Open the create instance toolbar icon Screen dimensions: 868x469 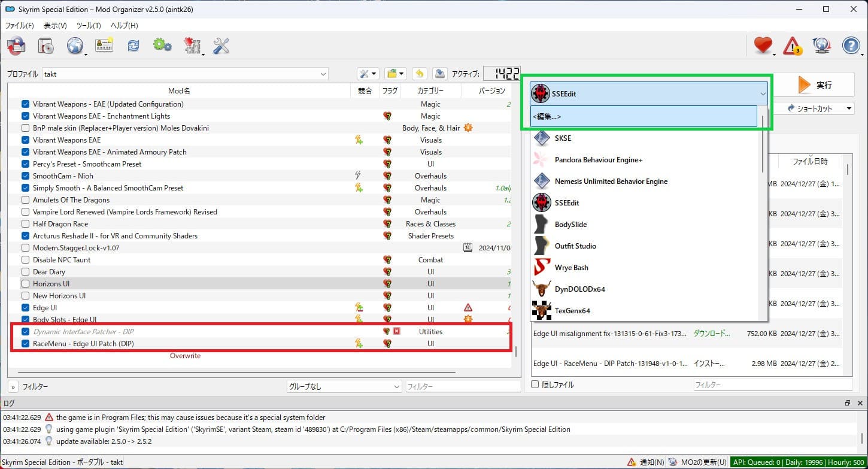(16, 46)
